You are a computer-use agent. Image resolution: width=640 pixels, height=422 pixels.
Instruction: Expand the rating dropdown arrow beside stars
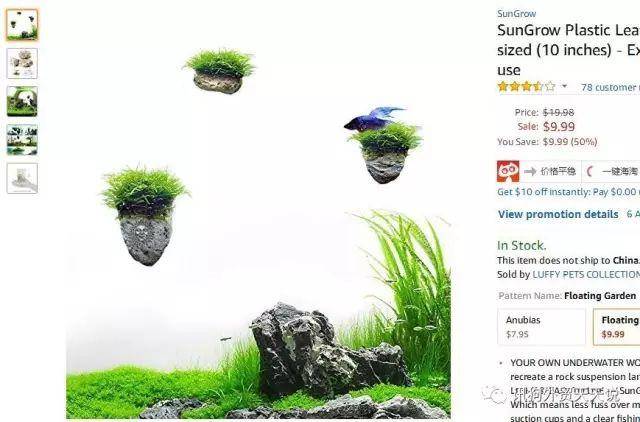[x=564, y=86]
